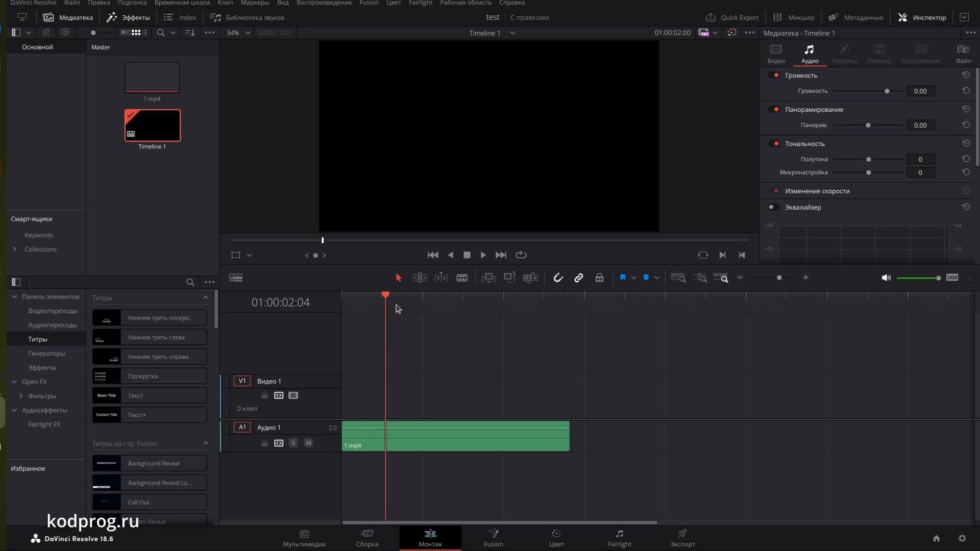Open the Fusion page
This screenshot has width=980, height=551.
pos(493,538)
